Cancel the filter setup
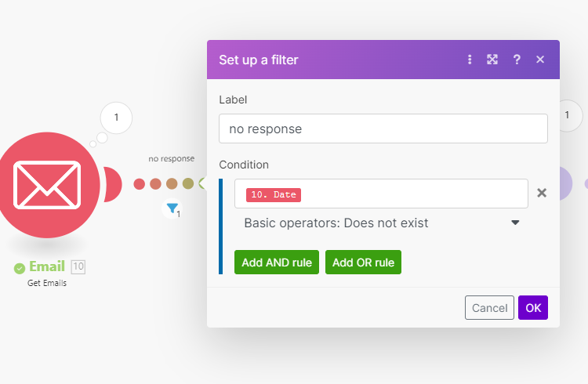Viewport: 588px width, 384px height. coord(489,308)
